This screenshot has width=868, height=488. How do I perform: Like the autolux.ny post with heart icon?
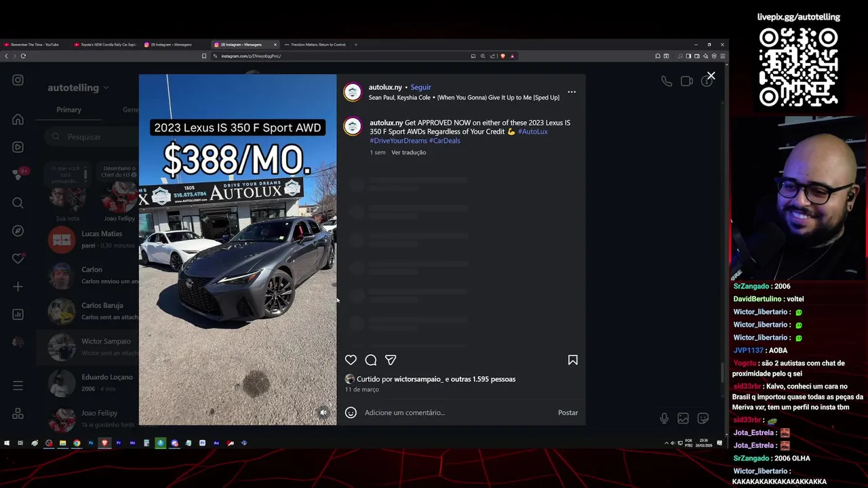pyautogui.click(x=351, y=360)
